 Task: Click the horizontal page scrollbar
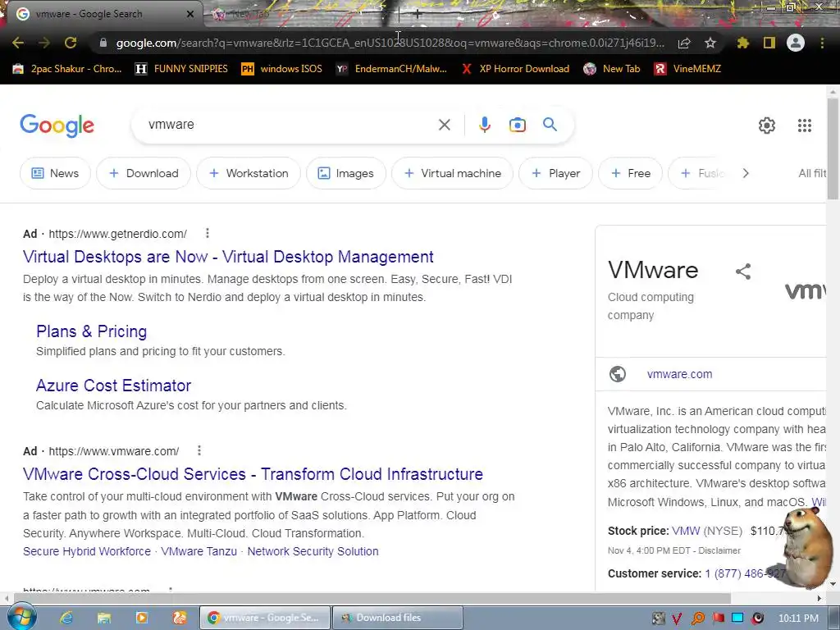tap(372, 598)
